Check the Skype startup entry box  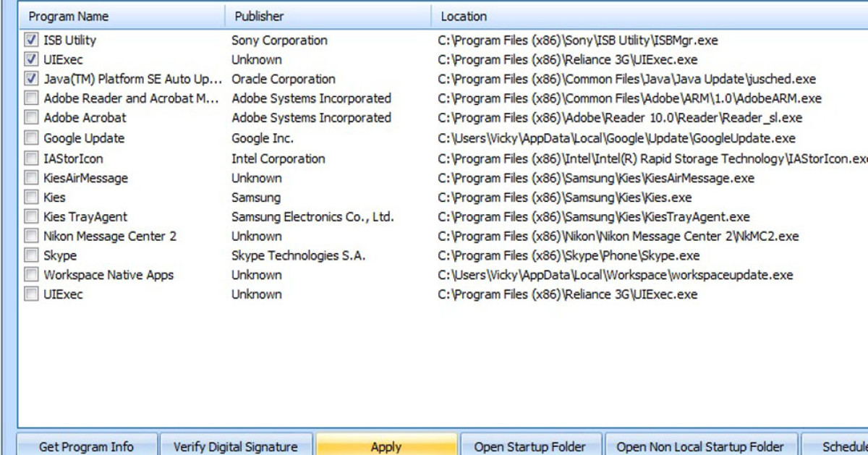(x=31, y=255)
